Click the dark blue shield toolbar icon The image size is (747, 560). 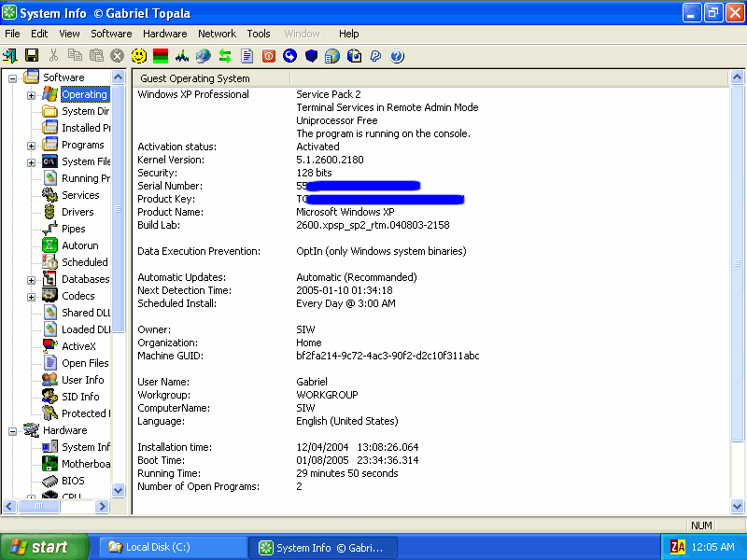(x=311, y=56)
